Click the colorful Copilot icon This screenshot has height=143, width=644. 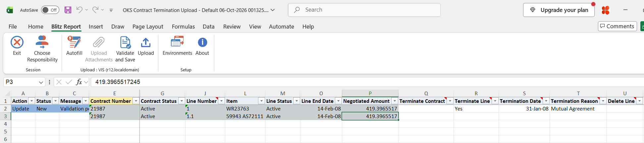click(606, 10)
